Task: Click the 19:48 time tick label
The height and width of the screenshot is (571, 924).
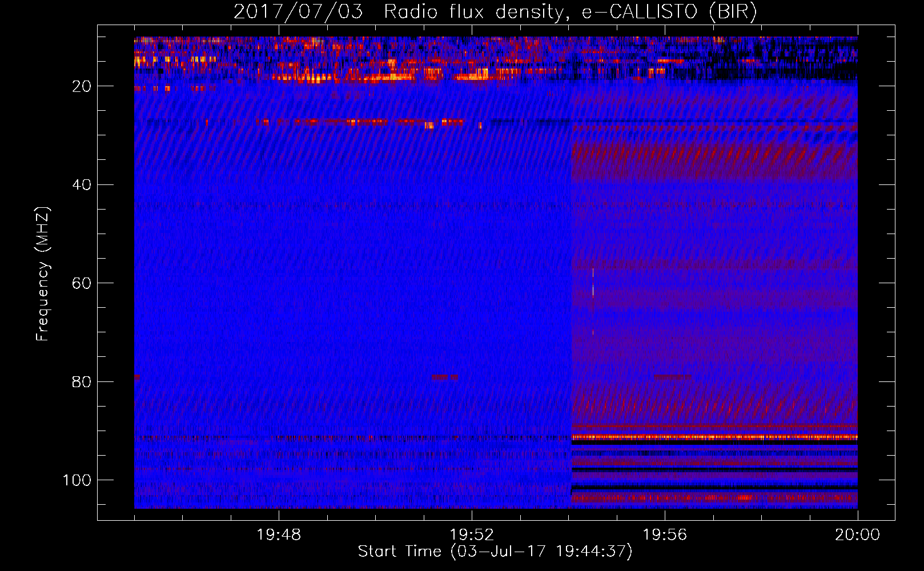Action: pos(279,535)
